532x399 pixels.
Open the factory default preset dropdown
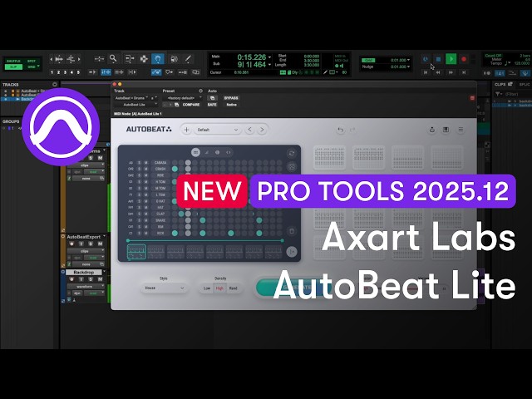[183, 98]
